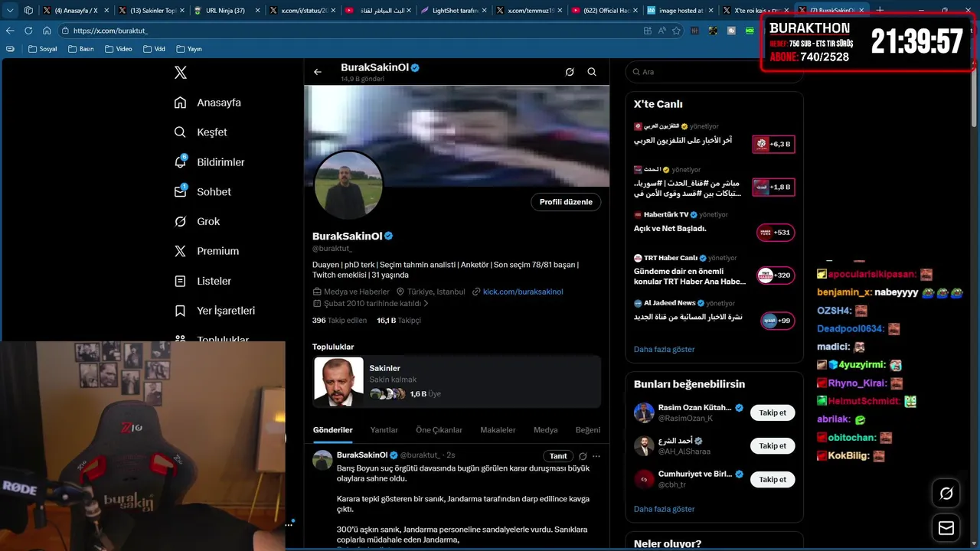Join live with +6,3 B badge

click(x=773, y=144)
